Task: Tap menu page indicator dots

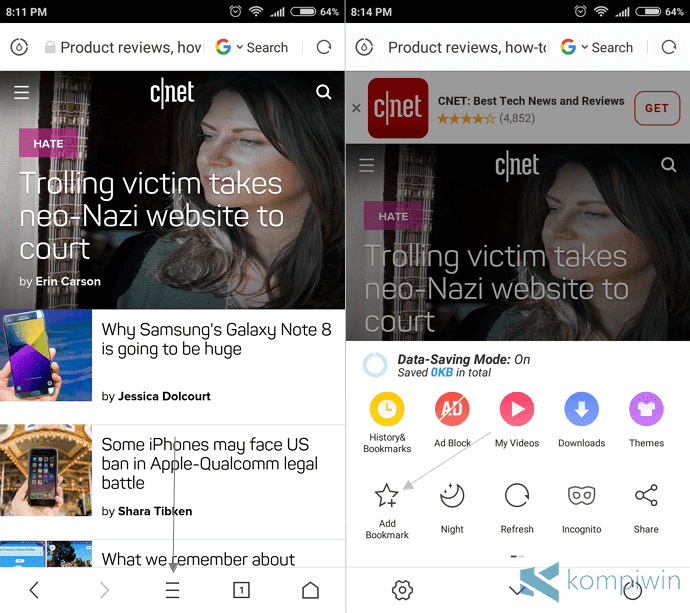Action: pyautogui.click(x=517, y=556)
